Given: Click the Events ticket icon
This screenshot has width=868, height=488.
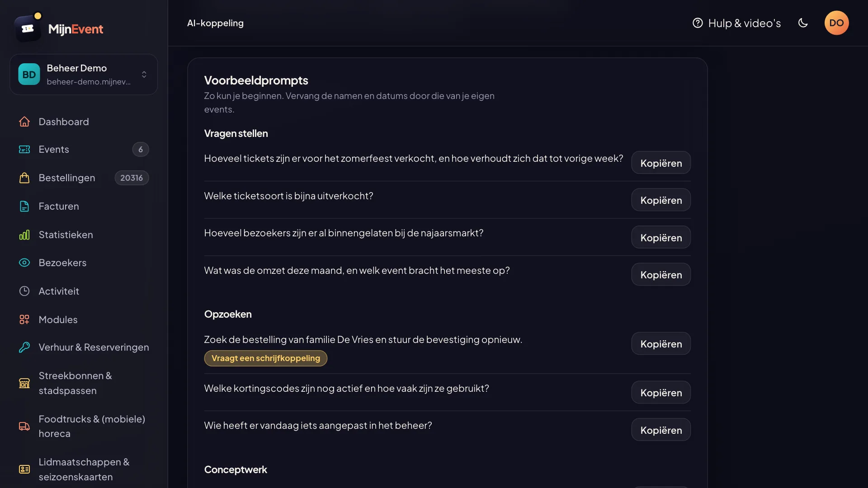Looking at the screenshot, I should click(x=24, y=150).
